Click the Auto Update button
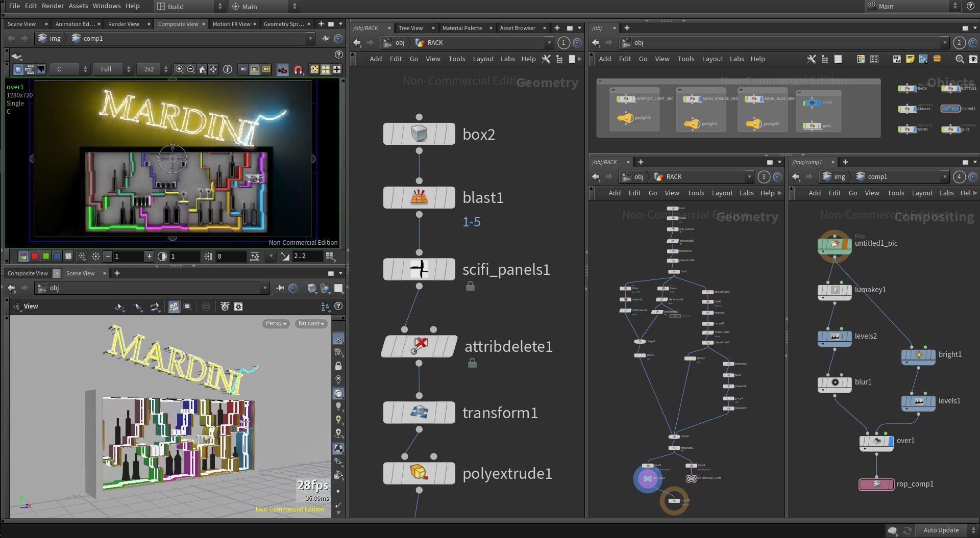 941,530
